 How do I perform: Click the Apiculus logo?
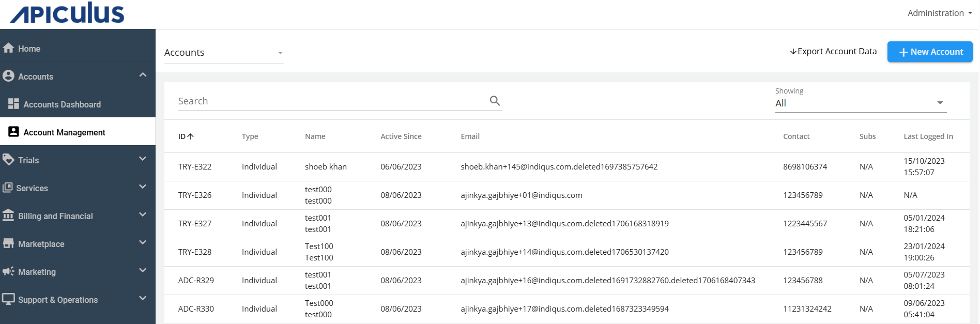coord(67,14)
